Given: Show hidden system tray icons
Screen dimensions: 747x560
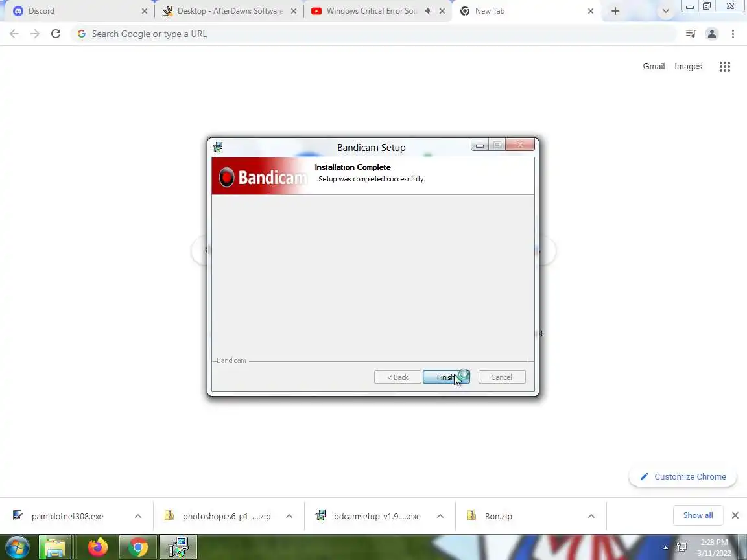Looking at the screenshot, I should click(665, 548).
